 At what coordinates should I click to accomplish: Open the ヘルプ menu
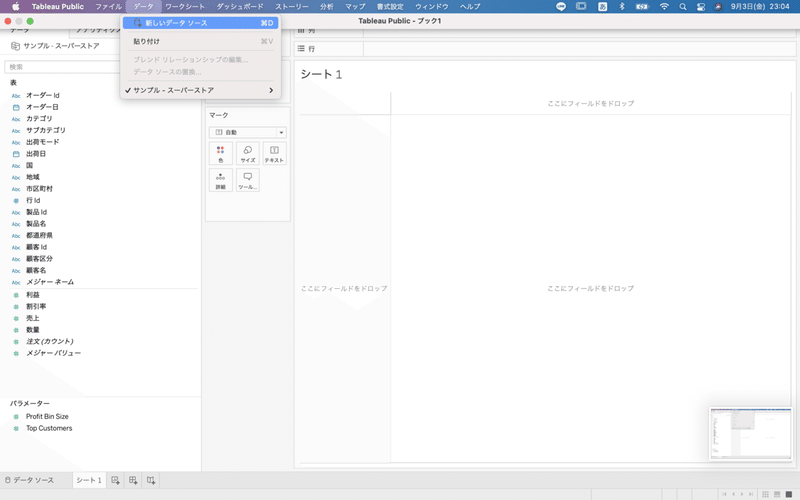470,7
